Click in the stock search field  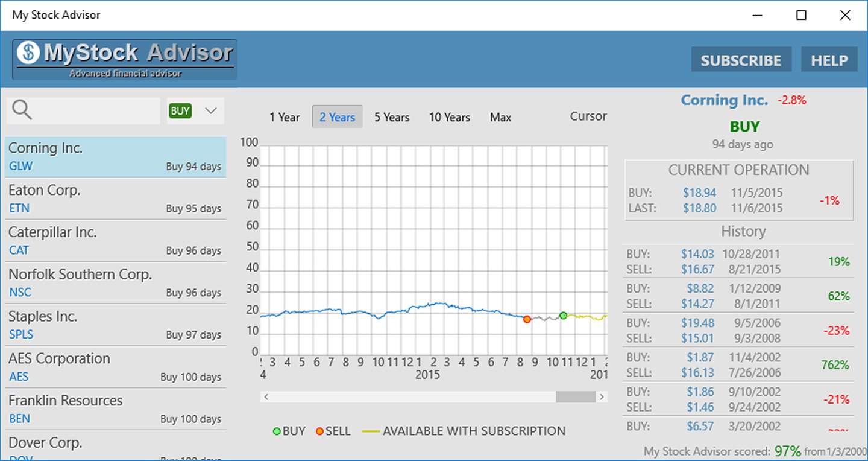[x=83, y=111]
